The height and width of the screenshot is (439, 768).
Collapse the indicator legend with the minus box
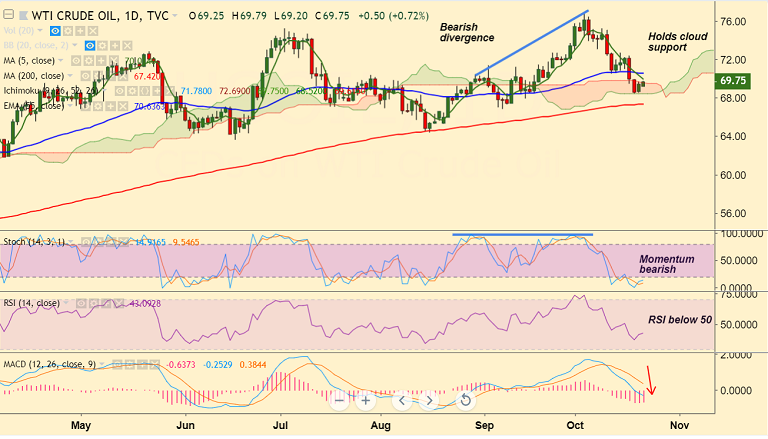point(8,14)
